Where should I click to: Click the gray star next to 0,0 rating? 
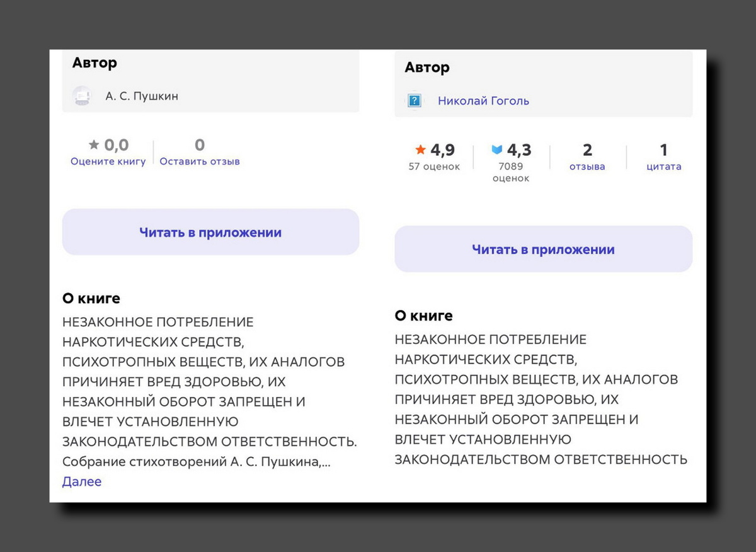pyautogui.click(x=93, y=144)
